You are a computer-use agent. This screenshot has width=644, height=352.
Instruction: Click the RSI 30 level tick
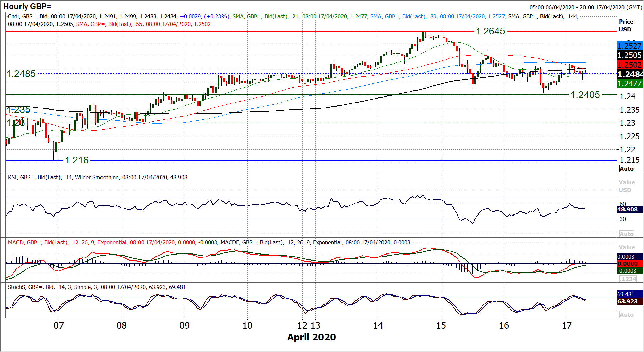(623, 219)
